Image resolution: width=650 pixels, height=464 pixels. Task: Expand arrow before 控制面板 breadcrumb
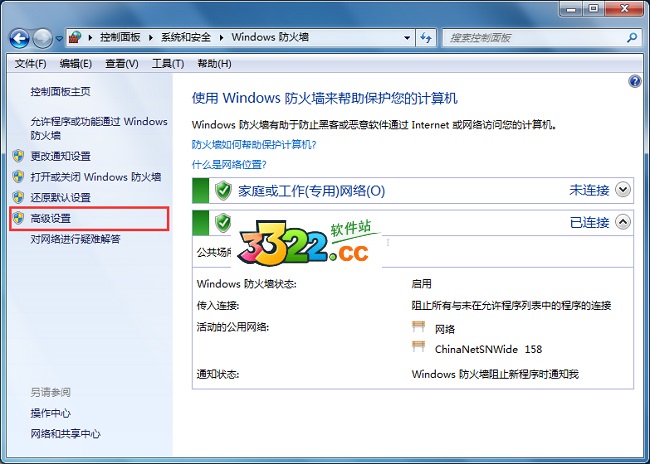(90, 38)
